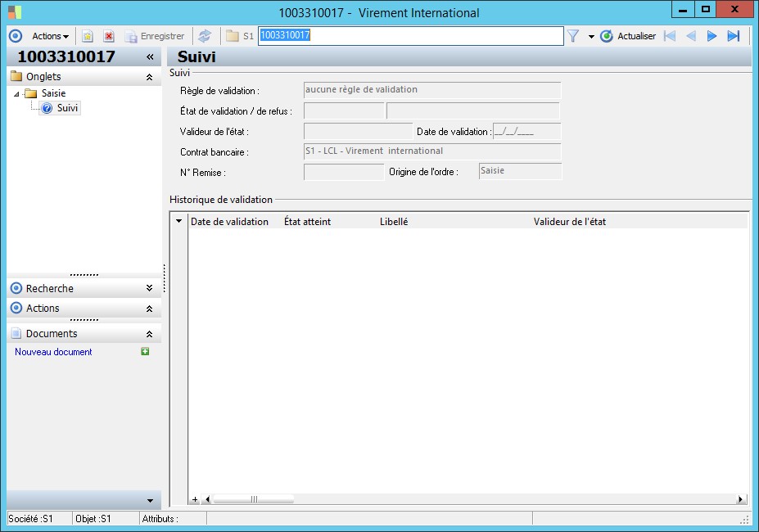Collapse the Onglets panel section
Image resolution: width=759 pixels, height=532 pixels.
149,77
